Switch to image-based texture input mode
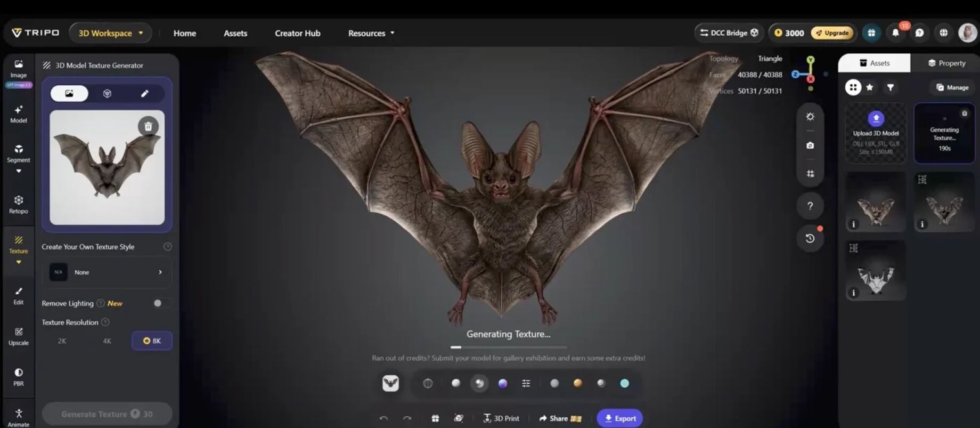This screenshot has width=980, height=428. point(69,93)
